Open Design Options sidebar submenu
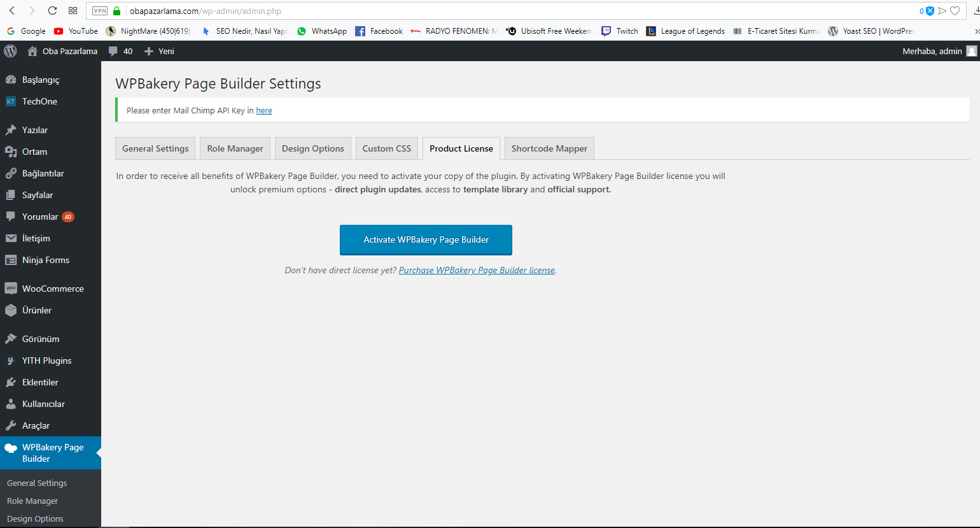980x528 pixels. point(35,518)
